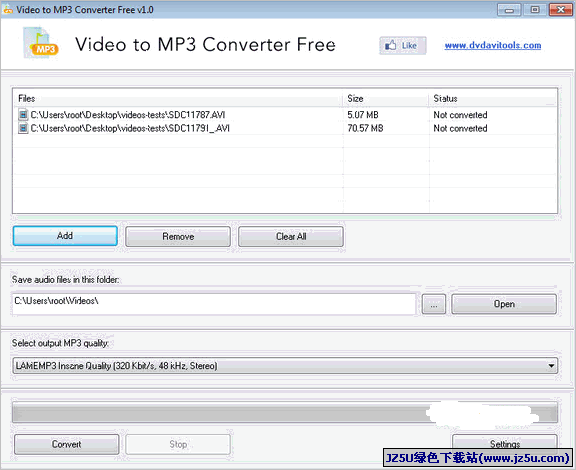Minimize the converter window

509,10
